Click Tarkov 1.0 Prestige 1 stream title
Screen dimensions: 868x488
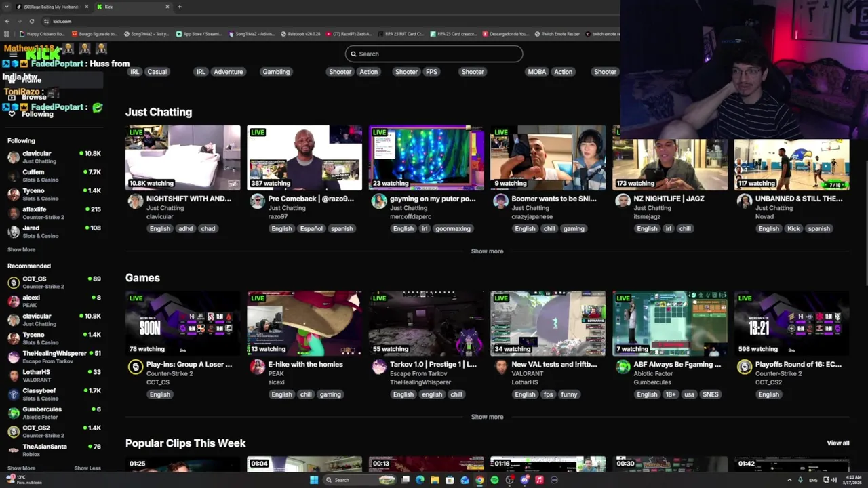point(433,365)
